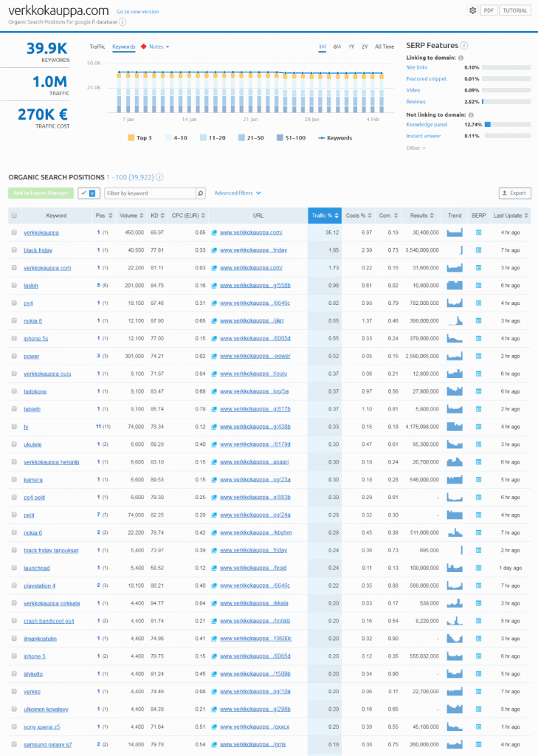Click info icon next to google.fi database
Image resolution: width=538 pixels, height=756 pixels.
click(x=123, y=22)
